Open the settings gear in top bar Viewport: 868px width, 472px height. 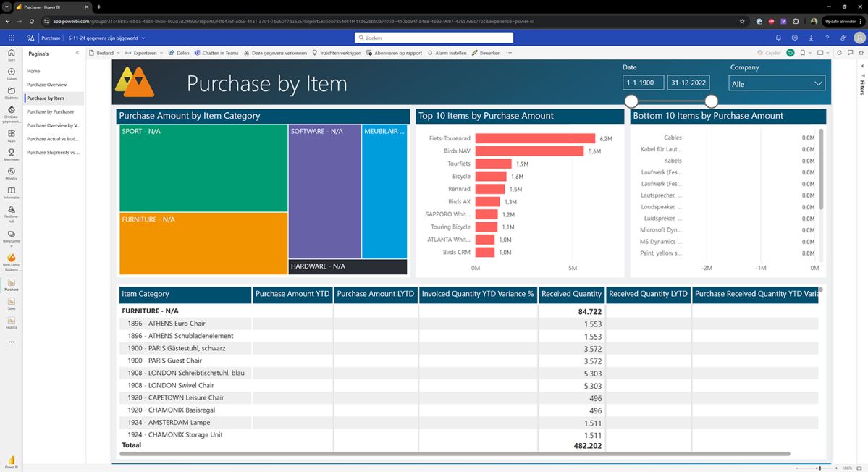pyautogui.click(x=795, y=38)
